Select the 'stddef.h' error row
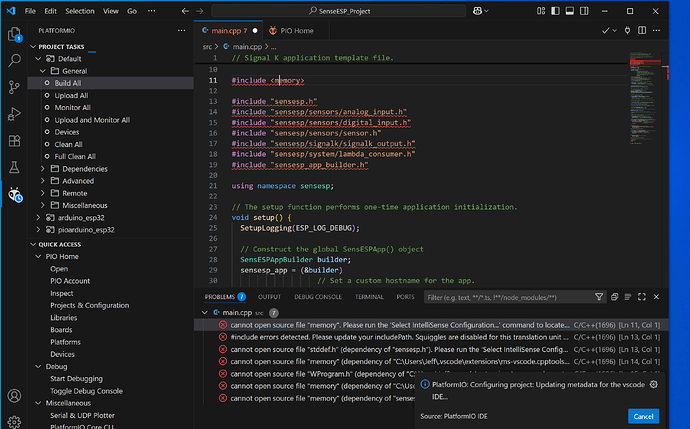The image size is (690, 429). coord(431,349)
